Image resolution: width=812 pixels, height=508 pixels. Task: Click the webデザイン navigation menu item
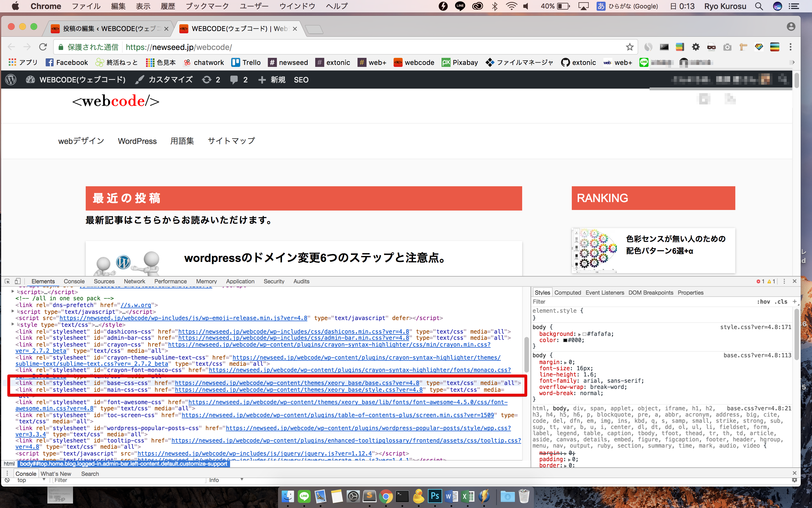[81, 141]
